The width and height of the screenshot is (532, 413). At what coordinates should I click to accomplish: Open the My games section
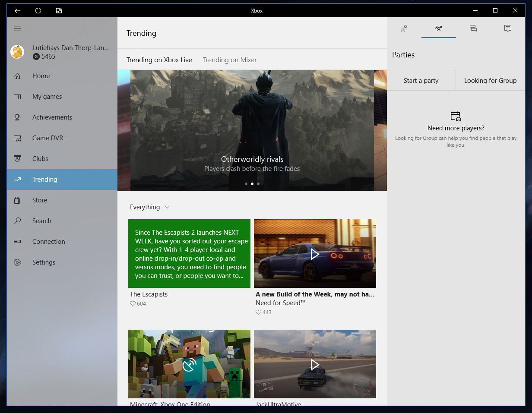tap(48, 96)
